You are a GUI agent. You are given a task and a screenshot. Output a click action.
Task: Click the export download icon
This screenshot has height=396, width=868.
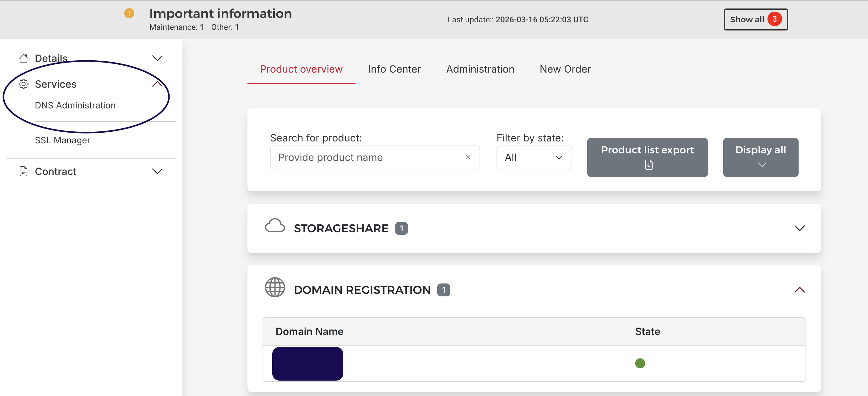(649, 165)
